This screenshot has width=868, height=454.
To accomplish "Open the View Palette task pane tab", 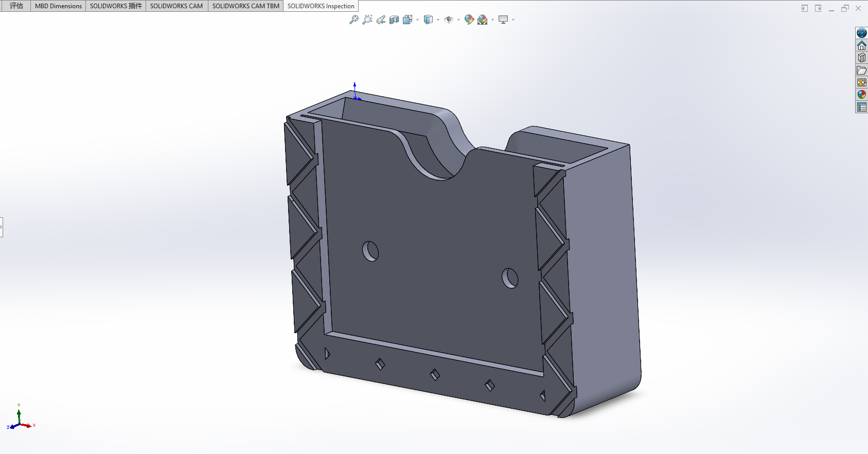I will [x=861, y=82].
